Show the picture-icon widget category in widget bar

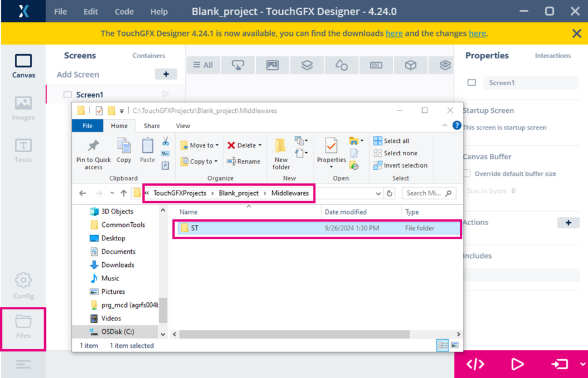point(272,65)
